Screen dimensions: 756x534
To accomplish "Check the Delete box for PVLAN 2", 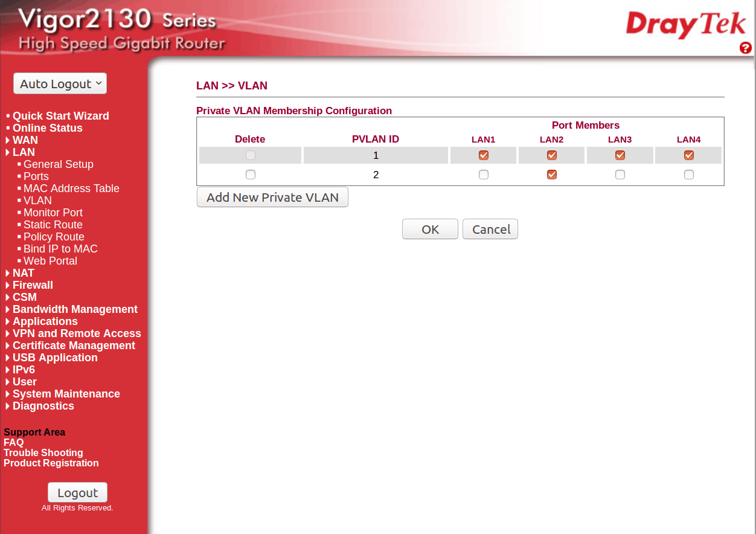I will pyautogui.click(x=251, y=175).
